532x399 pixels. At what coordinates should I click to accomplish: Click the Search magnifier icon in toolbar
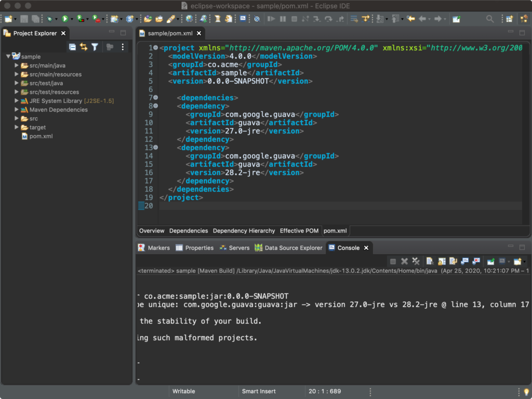(490, 19)
